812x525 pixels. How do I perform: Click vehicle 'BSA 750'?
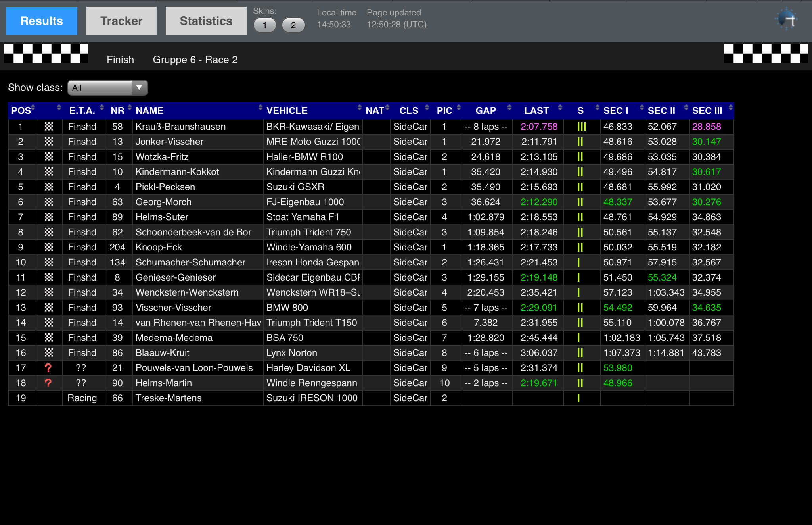[285, 338]
